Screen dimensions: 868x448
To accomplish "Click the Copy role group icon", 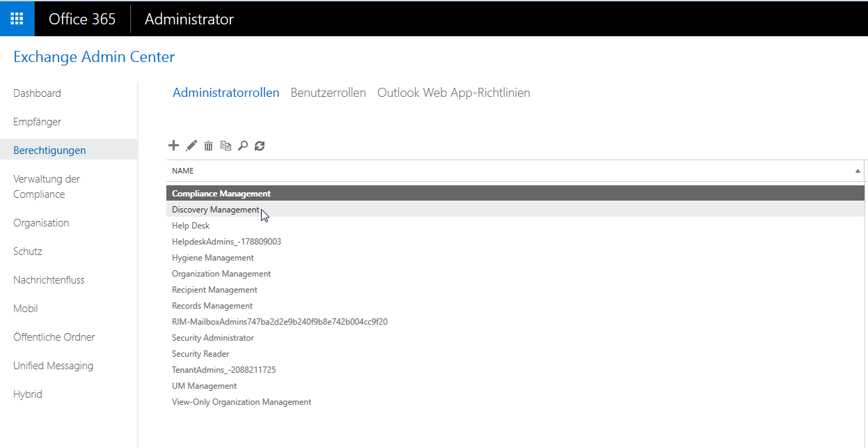I will 226,146.
